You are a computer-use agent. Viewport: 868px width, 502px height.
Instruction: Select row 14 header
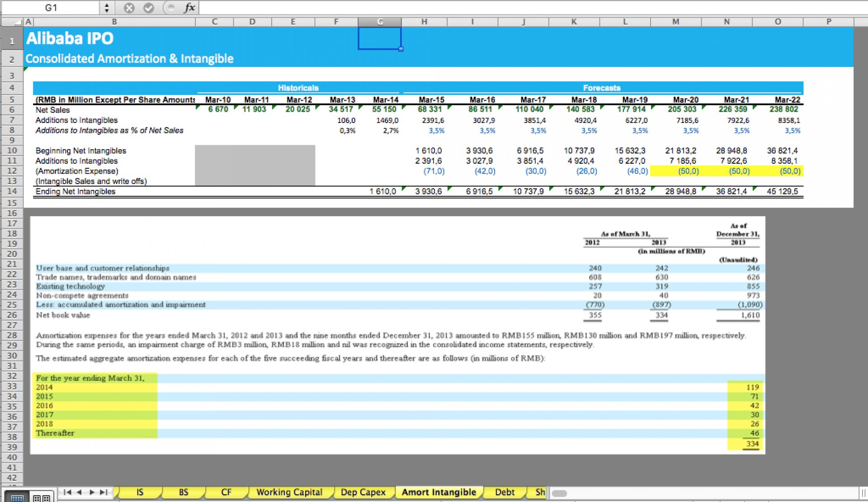coord(12,191)
